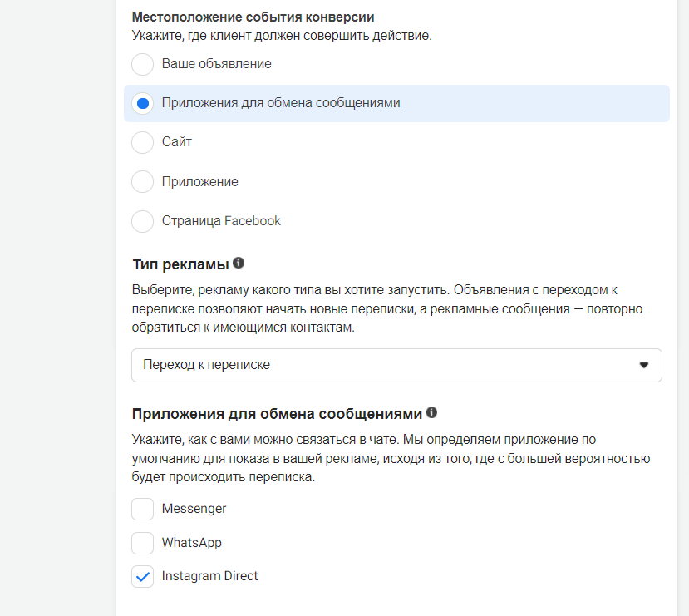Select "Сайт" as conversion location

pyautogui.click(x=142, y=142)
